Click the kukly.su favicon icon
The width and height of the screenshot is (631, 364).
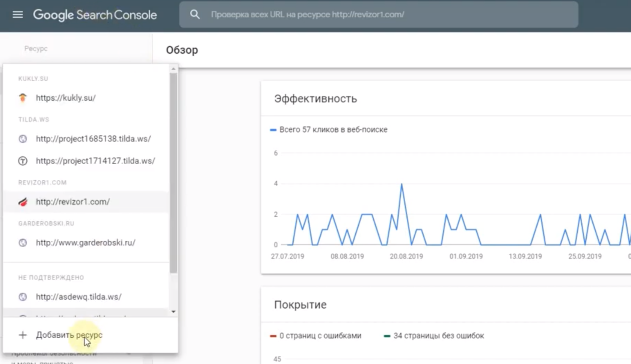[x=23, y=98]
